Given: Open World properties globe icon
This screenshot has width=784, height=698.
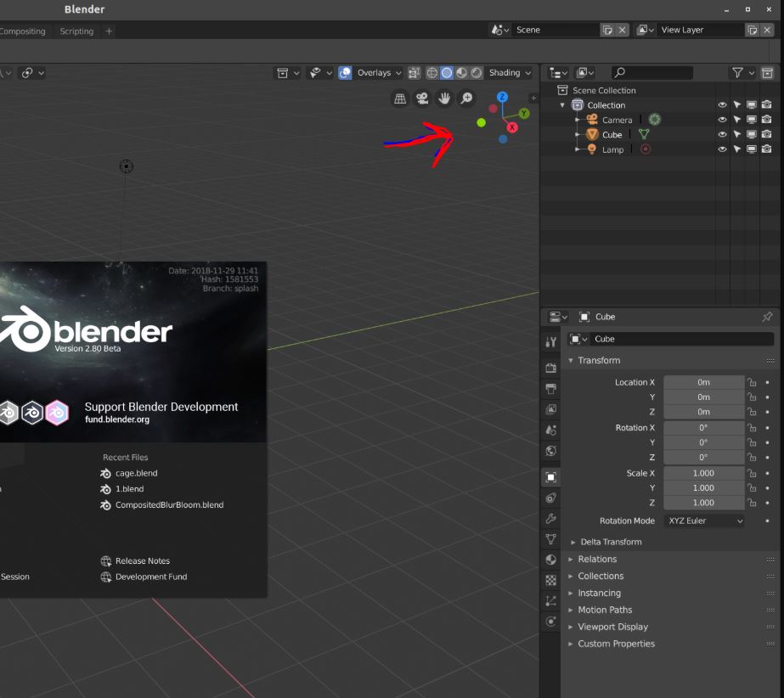Looking at the screenshot, I should (550, 451).
